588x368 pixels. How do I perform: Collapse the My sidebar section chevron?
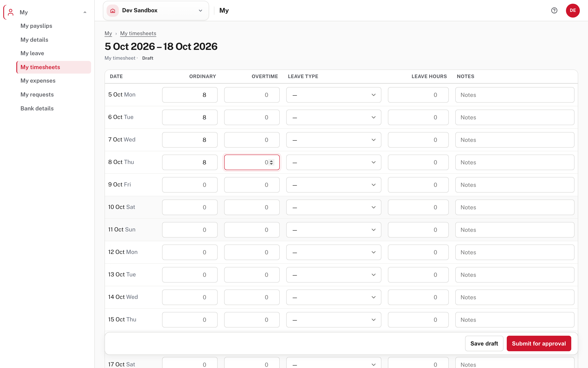click(85, 12)
